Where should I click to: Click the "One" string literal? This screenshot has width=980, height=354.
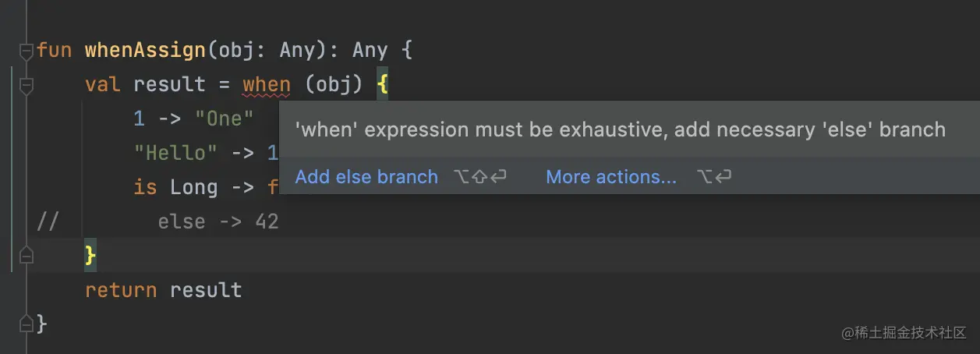[x=224, y=119]
